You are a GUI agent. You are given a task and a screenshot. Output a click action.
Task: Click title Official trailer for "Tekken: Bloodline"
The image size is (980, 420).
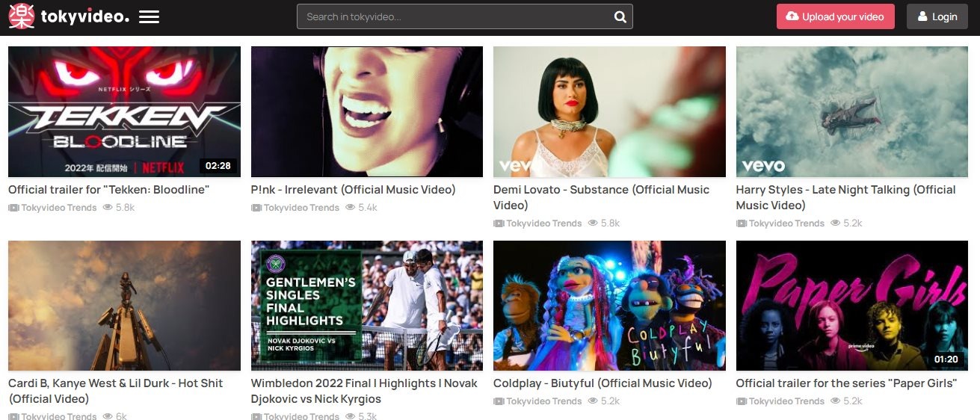109,190
